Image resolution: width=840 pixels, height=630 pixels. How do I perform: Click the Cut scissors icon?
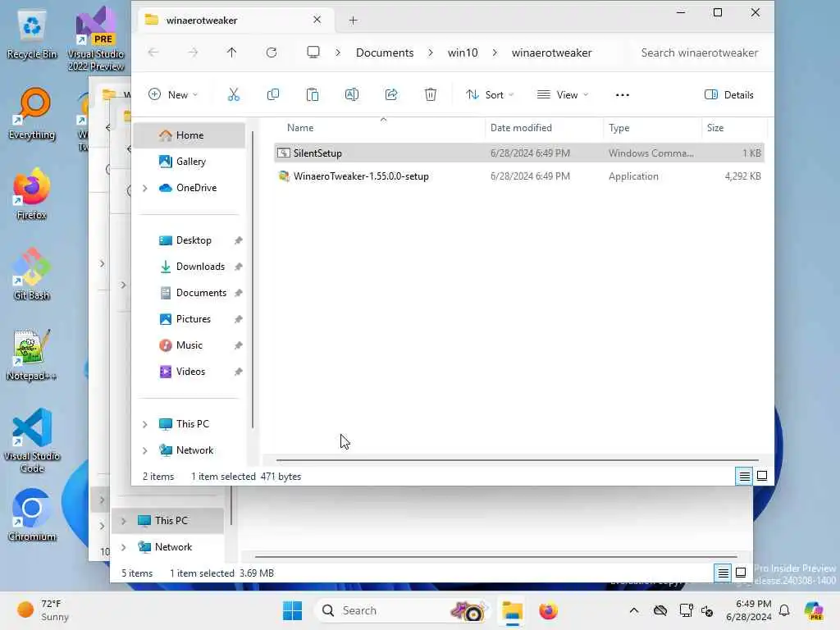234,95
